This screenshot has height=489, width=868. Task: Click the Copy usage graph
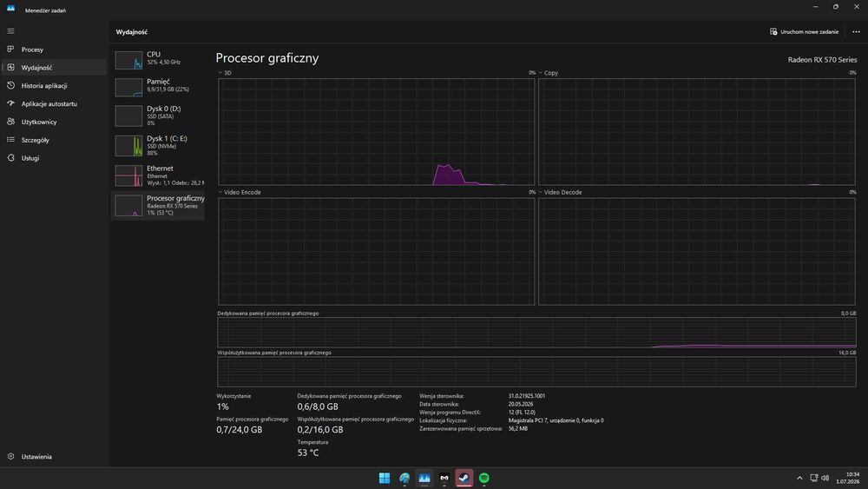tap(697, 132)
